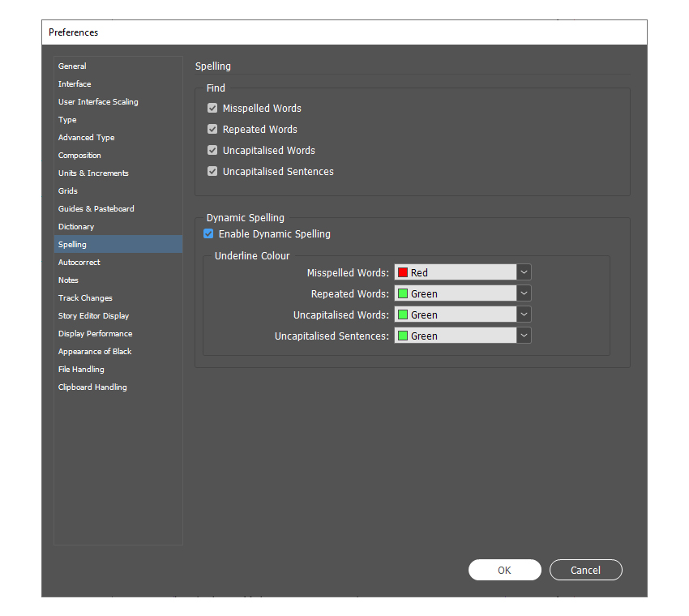
Task: Select the Grids category
Action: [x=118, y=190]
